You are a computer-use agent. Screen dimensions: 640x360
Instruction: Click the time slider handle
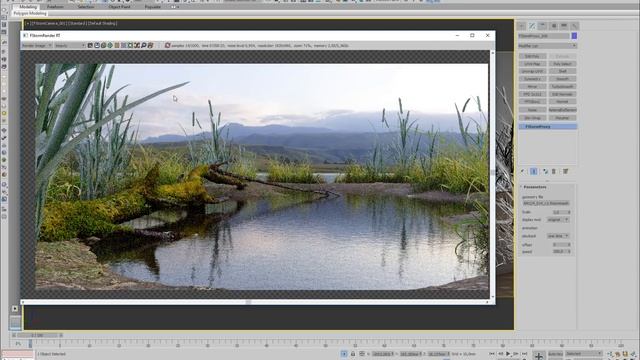(x=38, y=336)
